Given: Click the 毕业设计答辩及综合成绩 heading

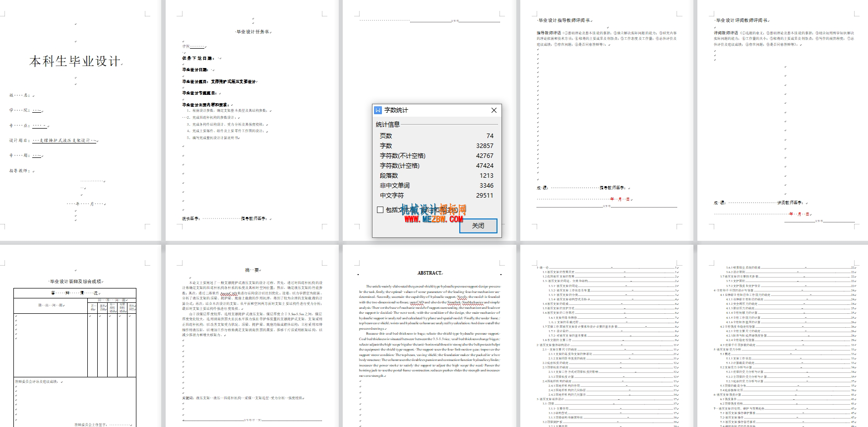Looking at the screenshot, I should coord(76,282).
